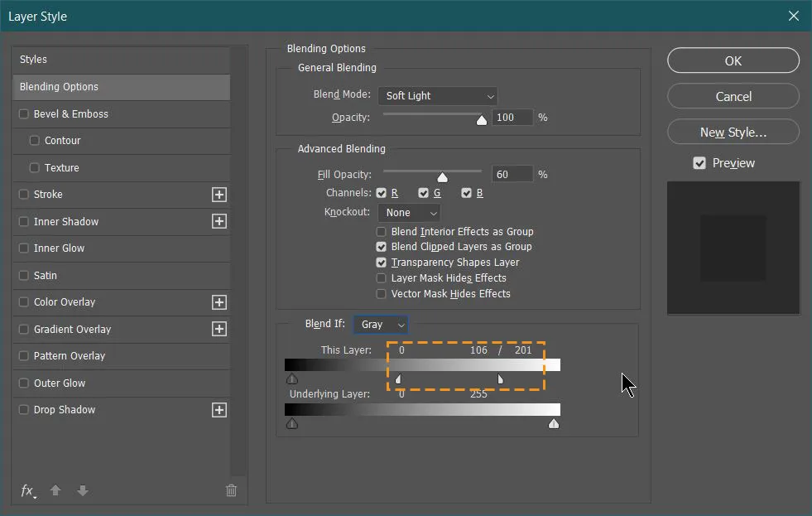Move the selected effect up using the arrow

(x=55, y=490)
